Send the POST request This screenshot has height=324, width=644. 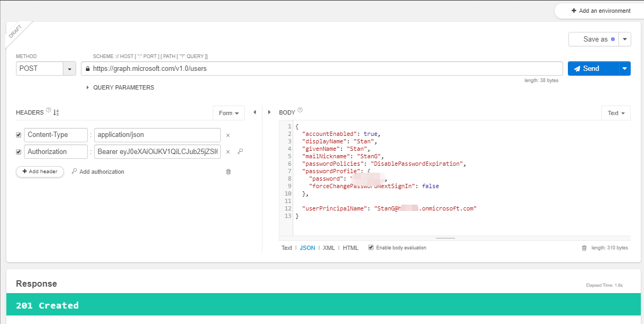click(x=593, y=68)
